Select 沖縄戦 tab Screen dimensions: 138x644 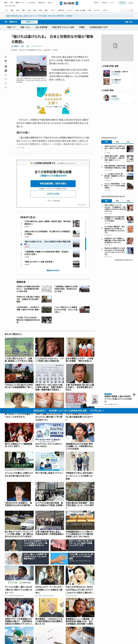tap(82, 27)
